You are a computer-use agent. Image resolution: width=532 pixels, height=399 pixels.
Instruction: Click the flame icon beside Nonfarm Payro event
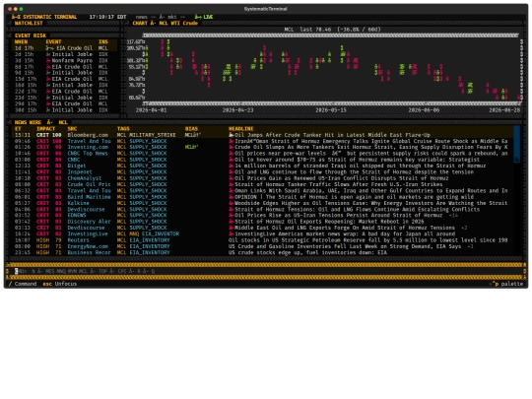pos(48,60)
